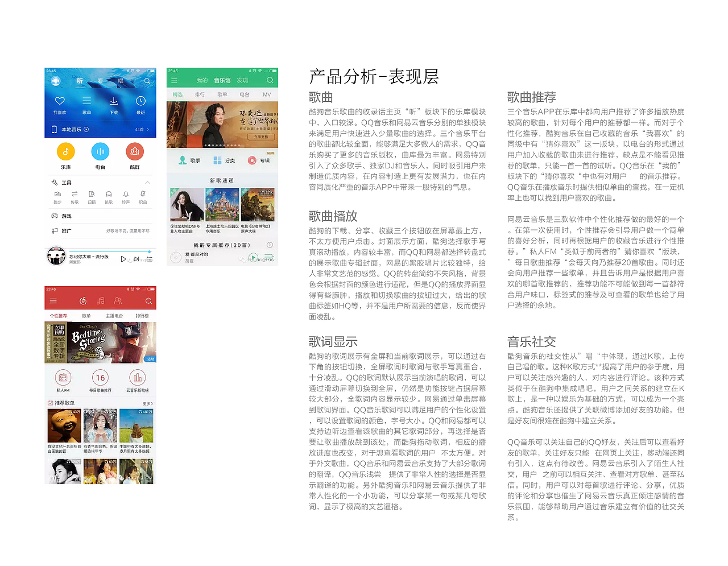Tap the 更多 link beside 推荐歌单
Viewport: 728px width, 566px height.
click(x=148, y=403)
